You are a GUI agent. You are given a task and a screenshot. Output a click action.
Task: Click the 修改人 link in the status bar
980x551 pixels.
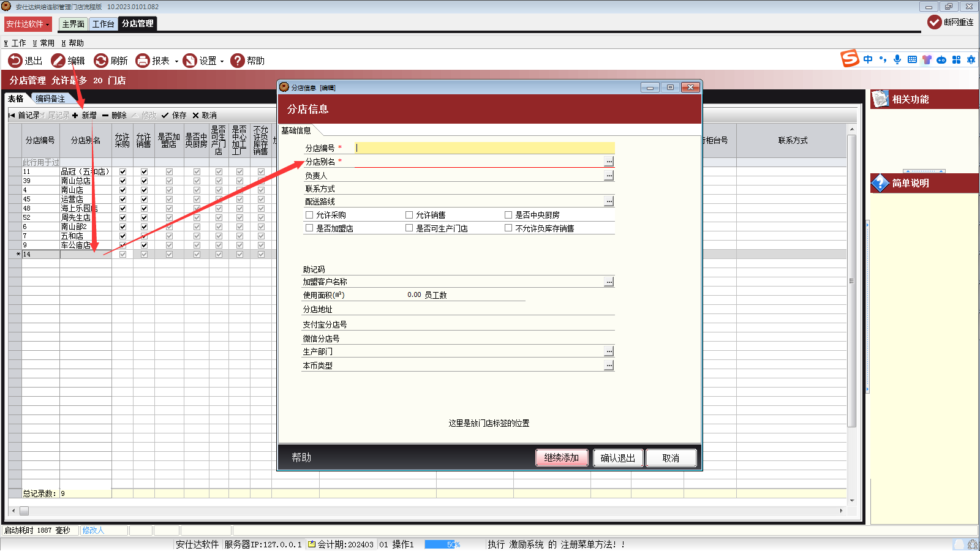(93, 530)
